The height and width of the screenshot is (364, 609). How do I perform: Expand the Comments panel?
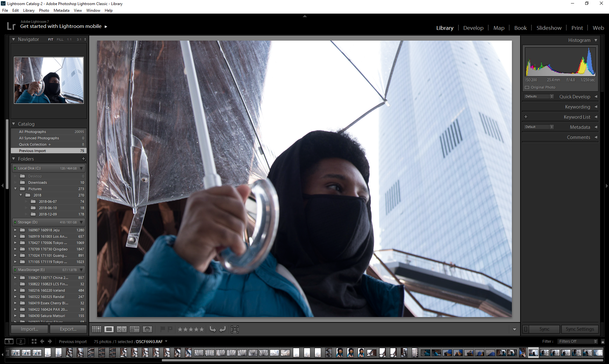point(596,137)
